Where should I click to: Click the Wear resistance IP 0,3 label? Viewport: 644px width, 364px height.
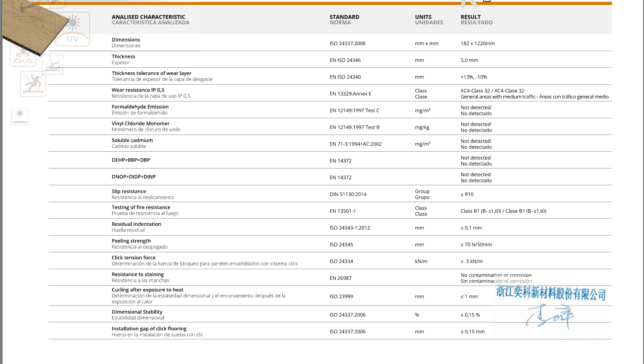pos(138,90)
